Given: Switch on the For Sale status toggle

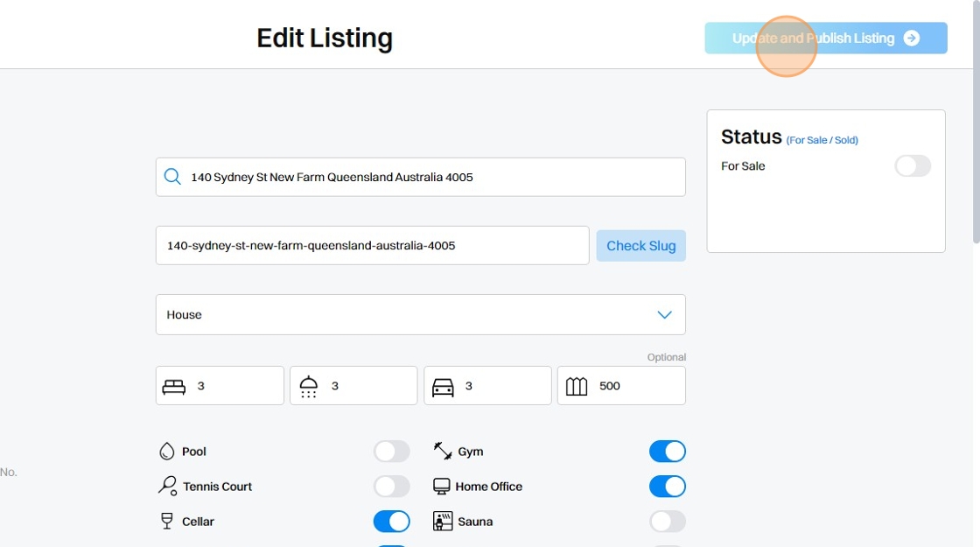Looking at the screenshot, I should (912, 166).
